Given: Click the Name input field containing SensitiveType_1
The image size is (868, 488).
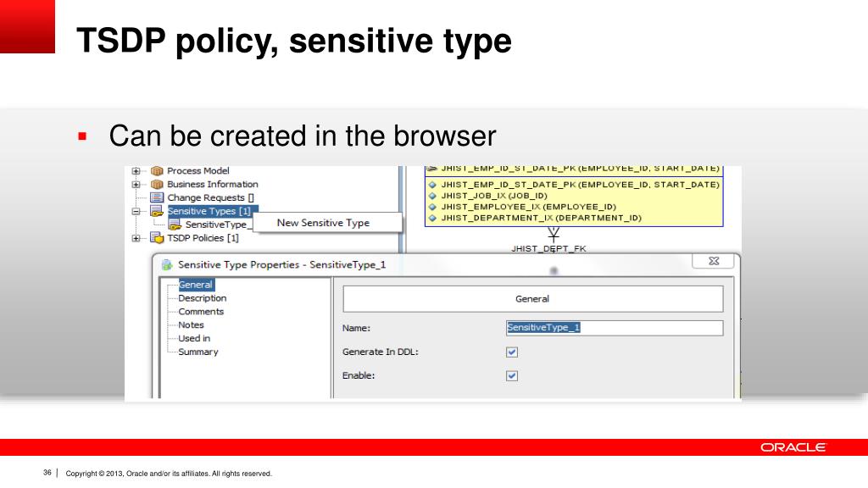Looking at the screenshot, I should pos(615,328).
